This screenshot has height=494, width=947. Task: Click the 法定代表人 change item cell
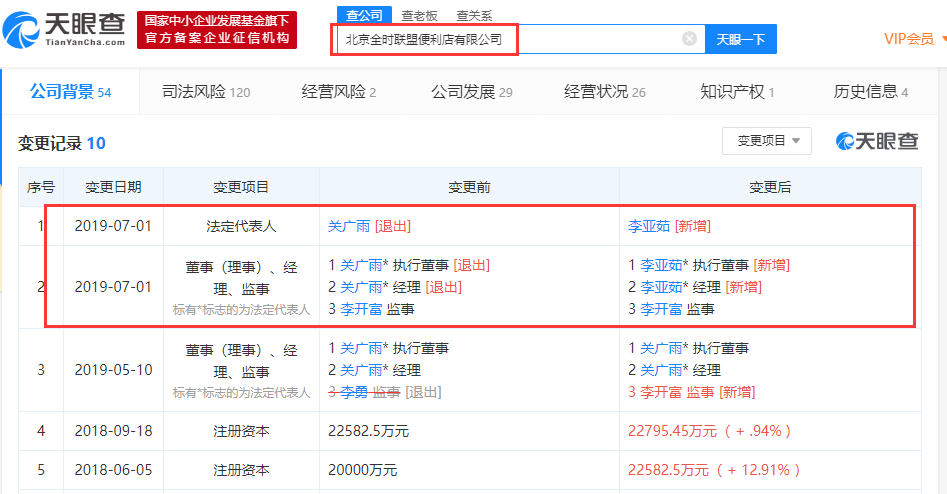pyautogui.click(x=241, y=226)
